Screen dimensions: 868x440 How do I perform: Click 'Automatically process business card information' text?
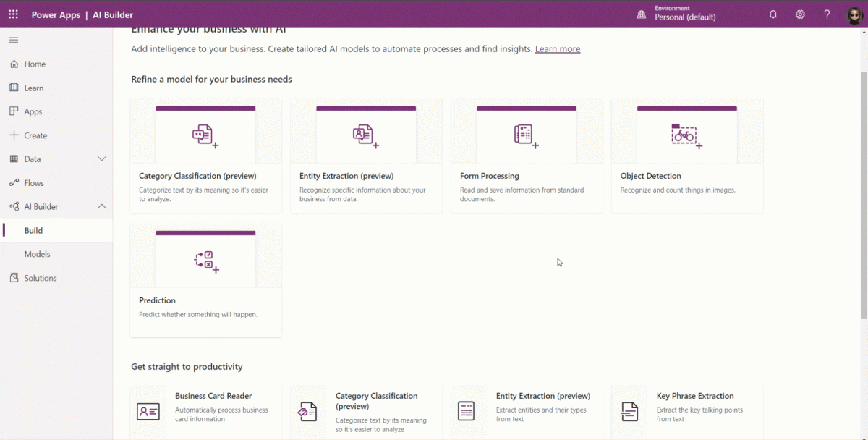tap(222, 414)
